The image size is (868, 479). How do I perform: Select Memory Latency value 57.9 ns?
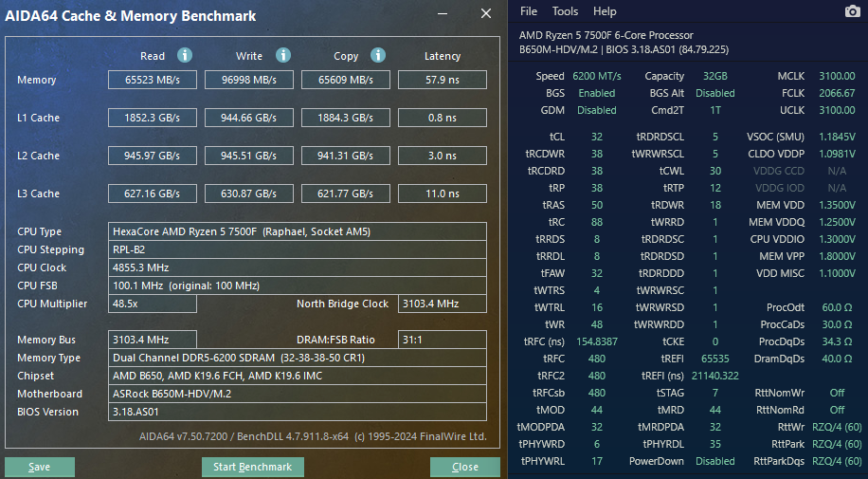click(443, 80)
